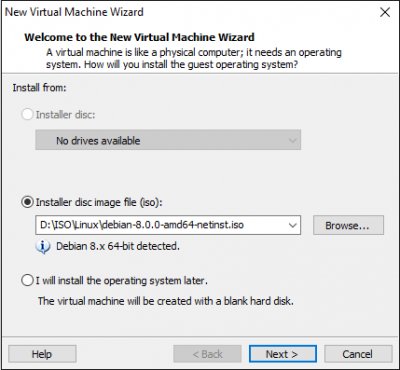Image resolution: width=400 pixels, height=370 pixels.
Task: Go to the next step with Next >
Action: click(282, 354)
